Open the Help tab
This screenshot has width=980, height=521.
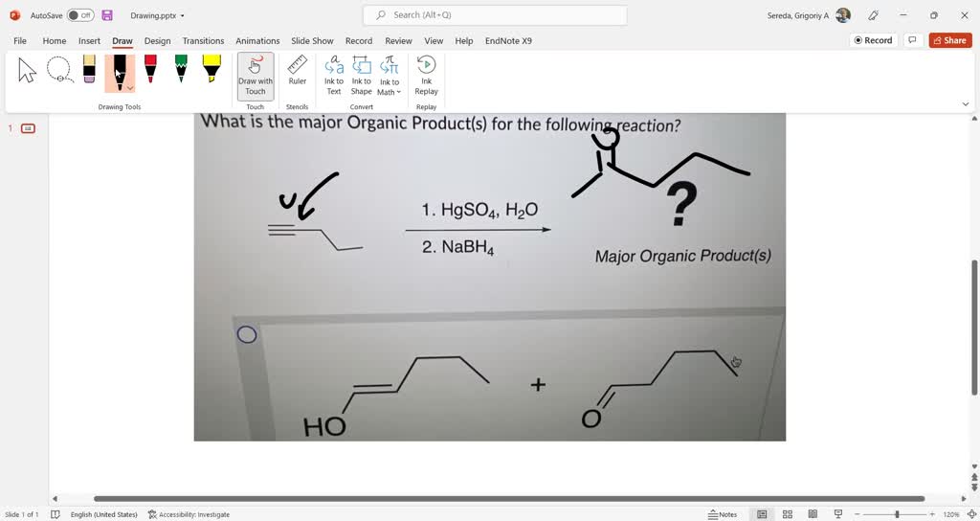pos(464,40)
